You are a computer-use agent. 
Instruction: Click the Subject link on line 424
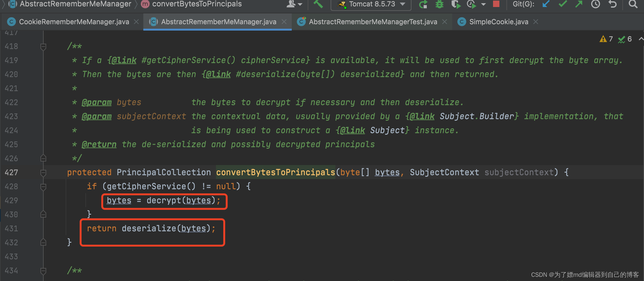[387, 130]
